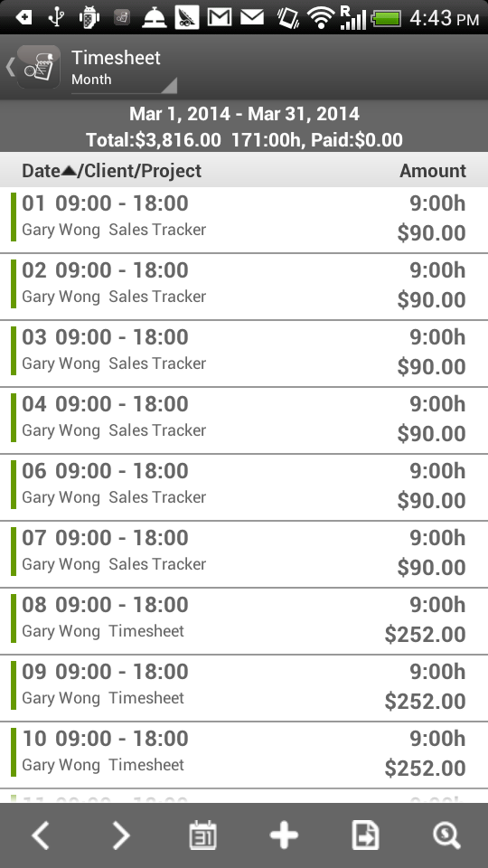Screen dimensions: 488x868
Task: Open the March 08 Timesheet entry for $252.00
Action: (x=244, y=622)
